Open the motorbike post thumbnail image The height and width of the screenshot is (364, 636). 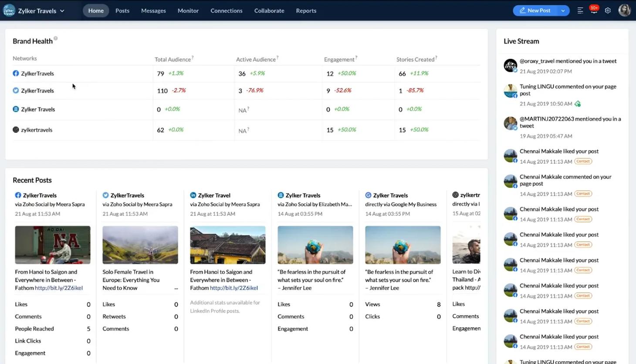53,245
